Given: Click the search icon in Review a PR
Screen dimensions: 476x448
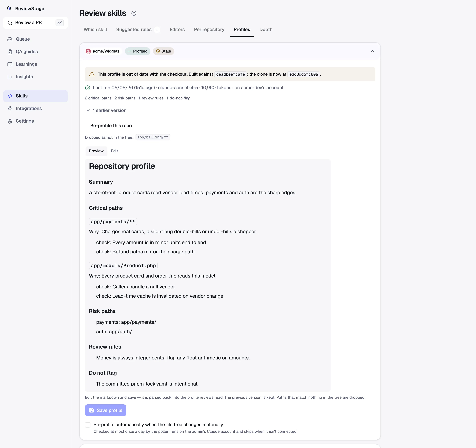Looking at the screenshot, I should (x=10, y=23).
